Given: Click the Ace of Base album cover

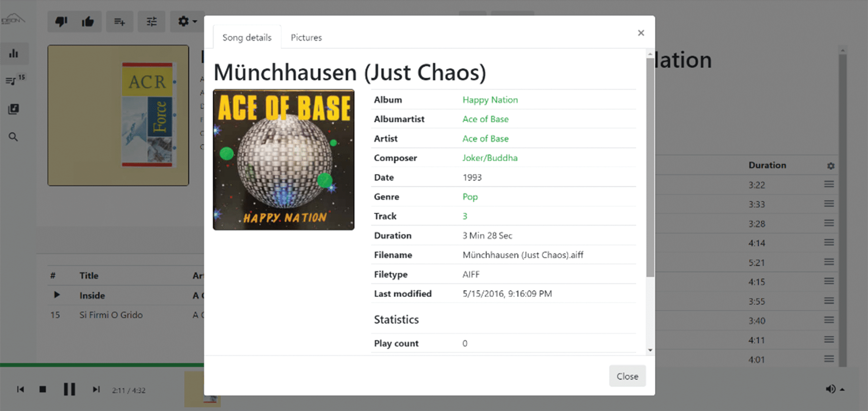Looking at the screenshot, I should click(x=284, y=160).
